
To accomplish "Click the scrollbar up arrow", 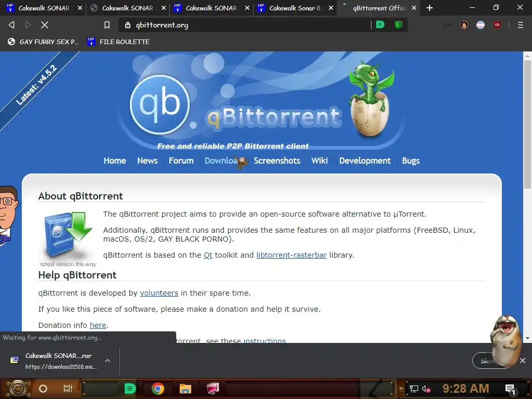I will 527,56.
